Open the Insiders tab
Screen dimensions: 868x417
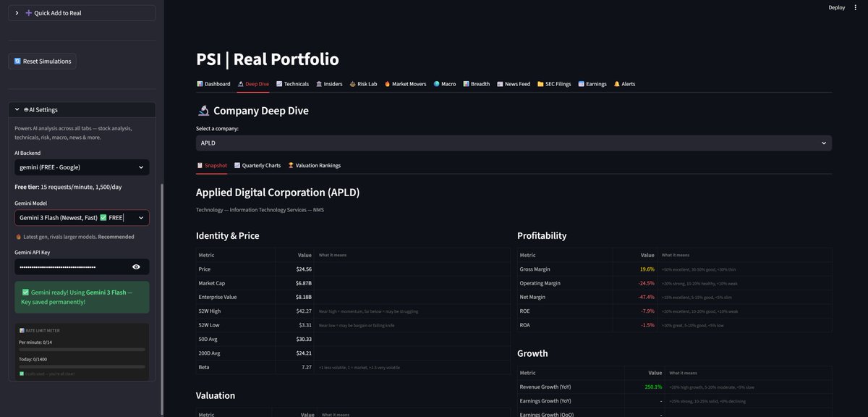pos(329,84)
